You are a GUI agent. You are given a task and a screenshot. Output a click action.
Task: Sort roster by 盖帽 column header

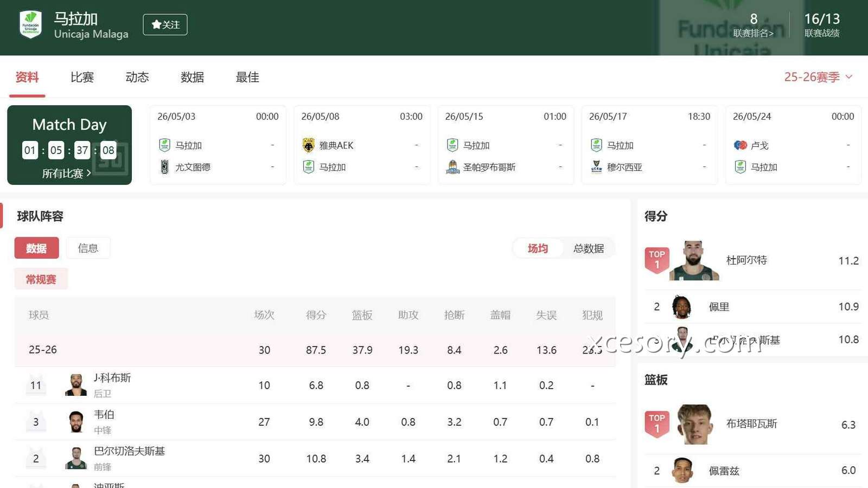500,315
